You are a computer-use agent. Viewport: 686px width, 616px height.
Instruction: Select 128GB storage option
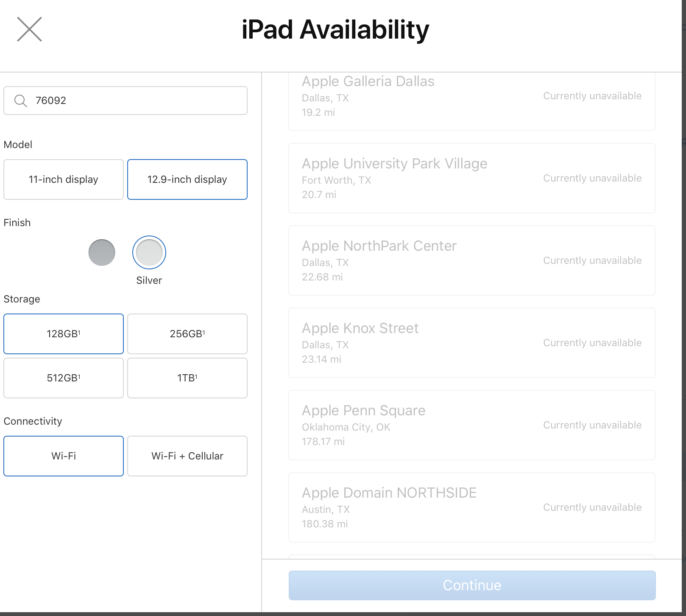(x=64, y=334)
